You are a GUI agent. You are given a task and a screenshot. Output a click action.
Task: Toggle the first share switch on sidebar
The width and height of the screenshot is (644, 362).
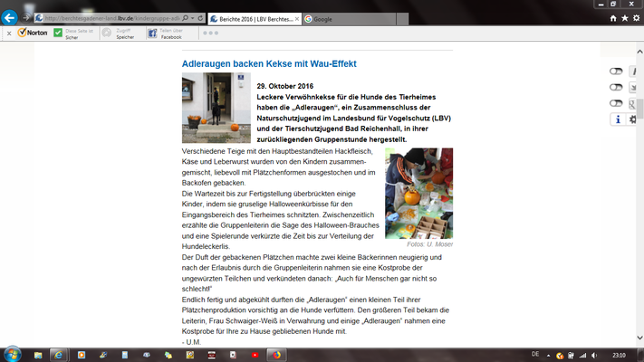pyautogui.click(x=616, y=71)
